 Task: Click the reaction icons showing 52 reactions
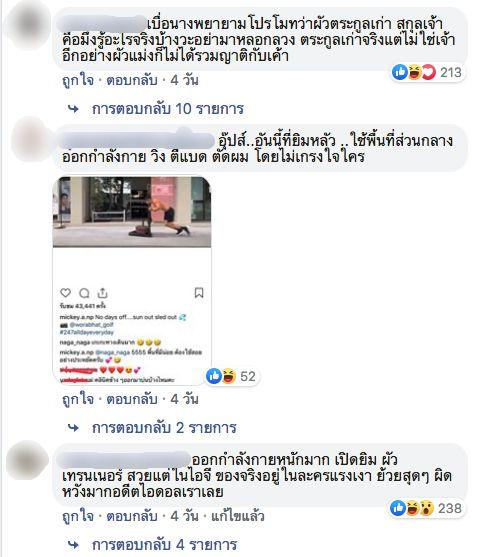232,376
